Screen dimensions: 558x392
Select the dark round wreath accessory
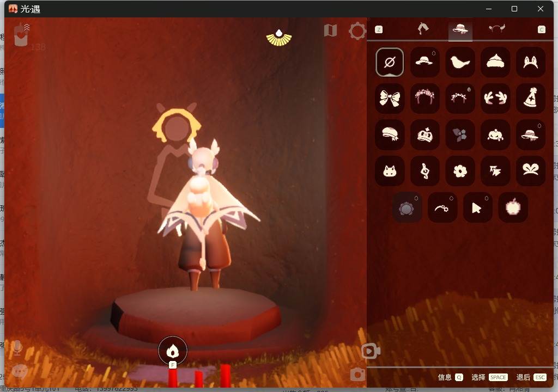(407, 207)
